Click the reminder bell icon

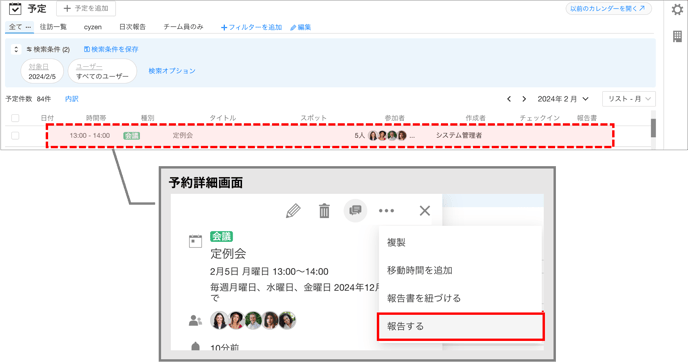(196, 347)
